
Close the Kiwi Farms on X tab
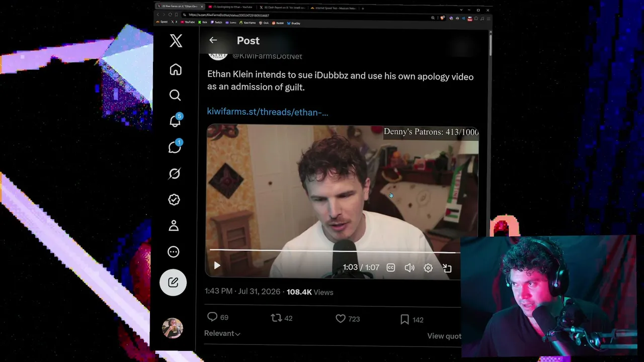coord(202,7)
